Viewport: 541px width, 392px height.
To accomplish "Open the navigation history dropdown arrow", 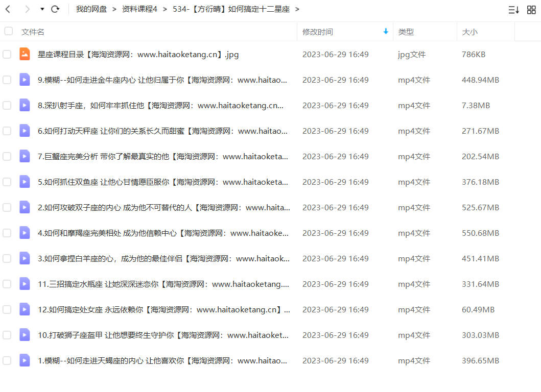I will click(x=42, y=9).
